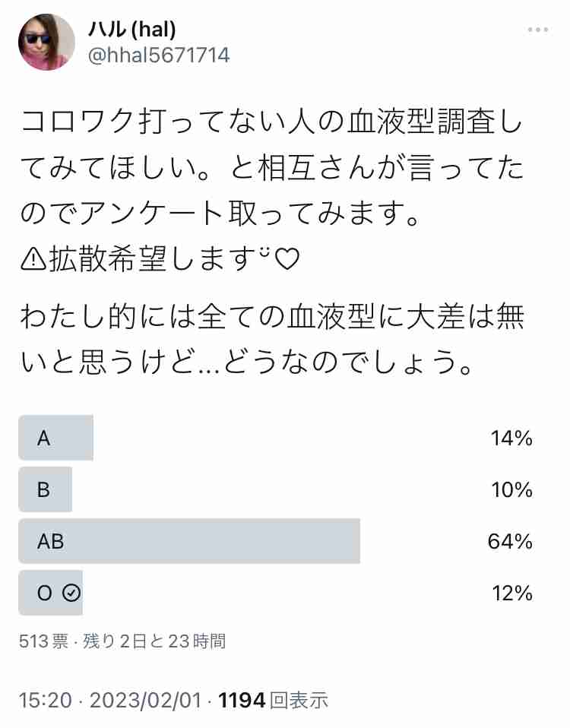Click the 残り2日と23時間 remaining time
The height and width of the screenshot is (728, 570).
coord(154,641)
